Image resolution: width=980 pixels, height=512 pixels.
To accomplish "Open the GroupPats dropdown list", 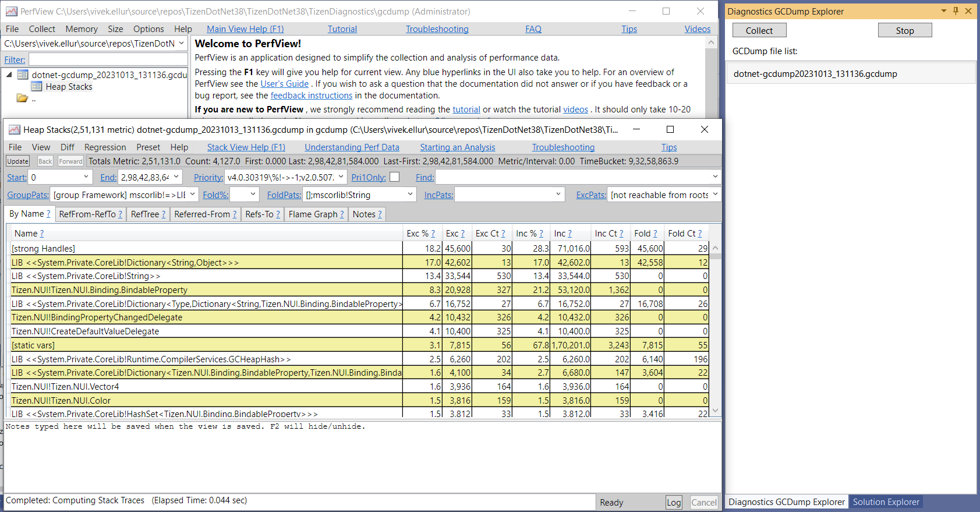I will coord(192,195).
